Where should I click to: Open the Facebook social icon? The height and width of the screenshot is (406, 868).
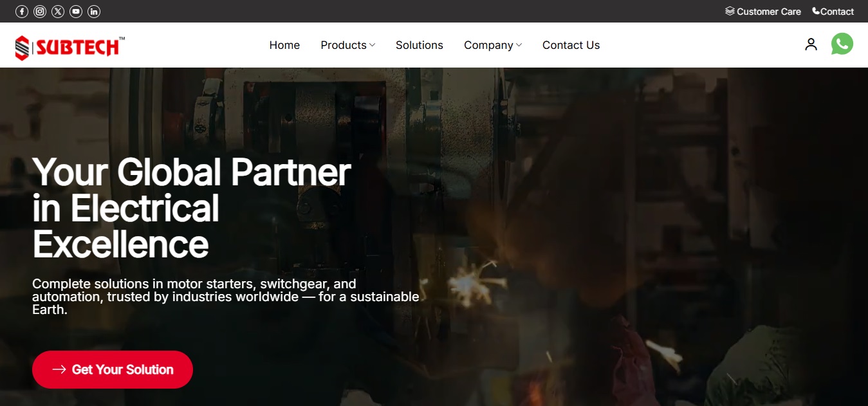pos(22,12)
